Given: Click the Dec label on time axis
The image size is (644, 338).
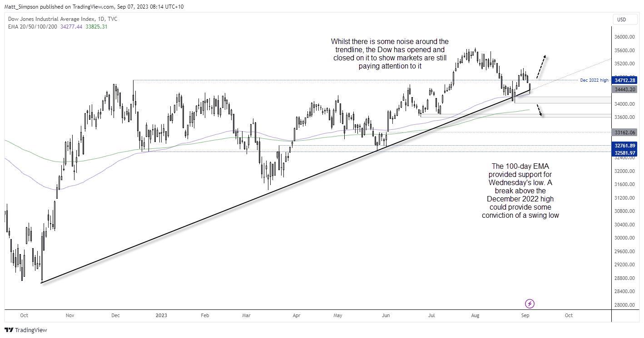Looking at the screenshot, I should click(115, 315).
